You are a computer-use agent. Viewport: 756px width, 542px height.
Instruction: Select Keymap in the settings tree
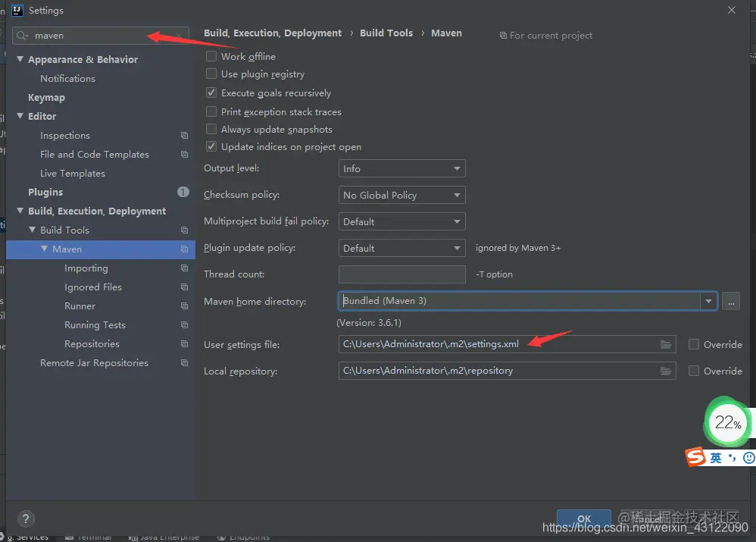click(46, 98)
